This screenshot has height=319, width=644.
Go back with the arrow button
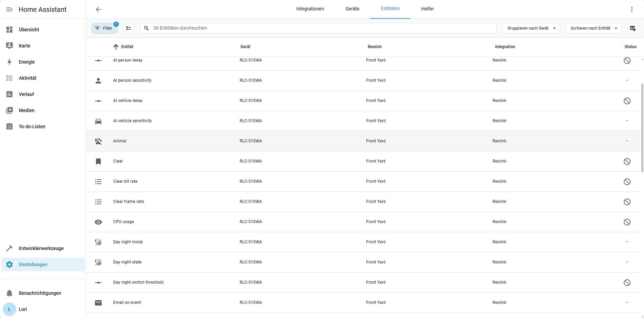coord(98,9)
